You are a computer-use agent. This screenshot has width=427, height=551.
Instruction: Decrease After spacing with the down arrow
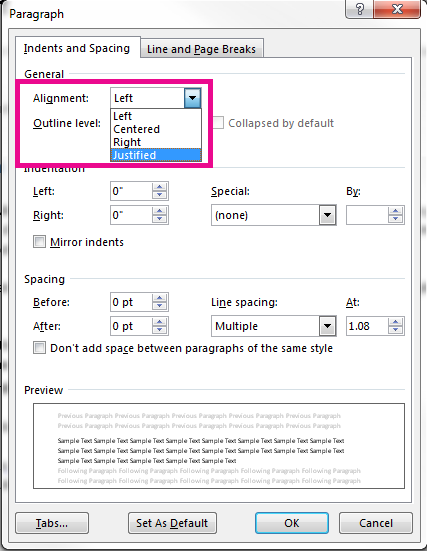click(x=160, y=330)
